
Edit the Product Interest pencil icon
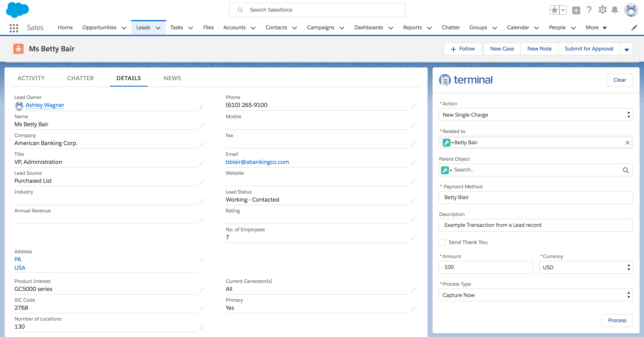pyautogui.click(x=202, y=290)
